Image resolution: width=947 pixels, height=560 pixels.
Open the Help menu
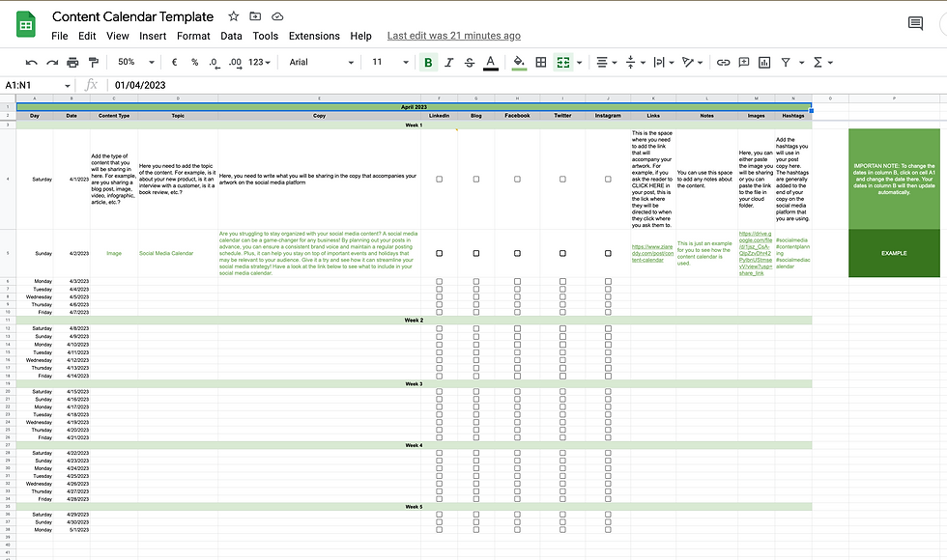click(x=360, y=36)
